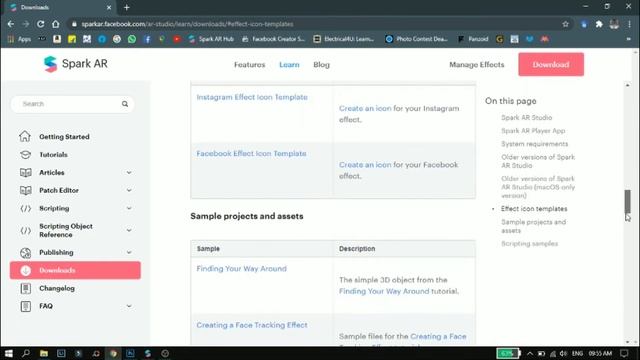Click the FAQ document icon
The width and height of the screenshot is (640, 360).
point(25,306)
